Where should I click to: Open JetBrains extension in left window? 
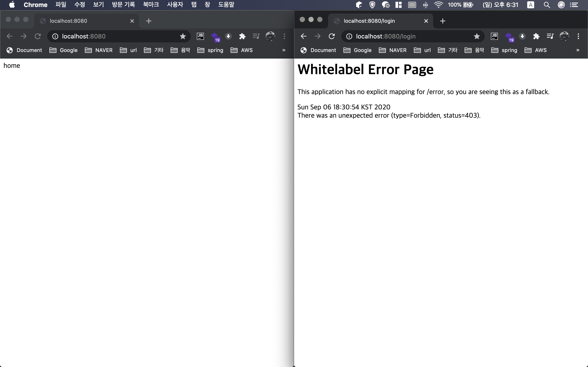[200, 36]
